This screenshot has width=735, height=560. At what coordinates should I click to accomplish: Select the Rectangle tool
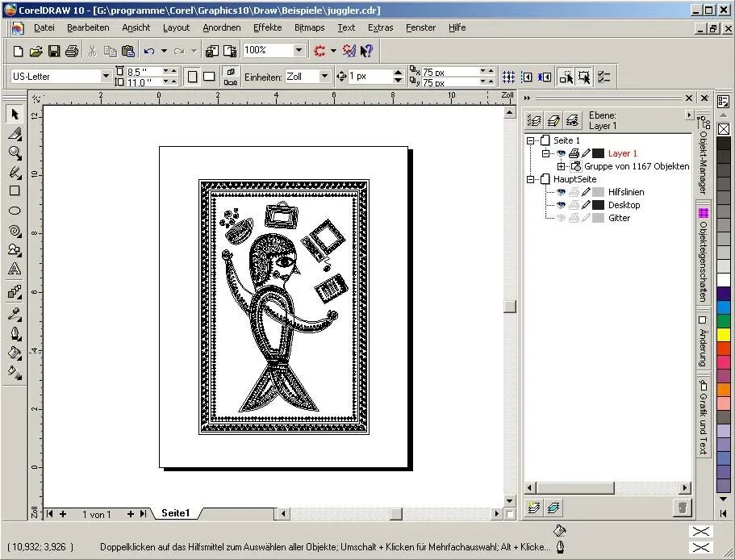[x=15, y=191]
